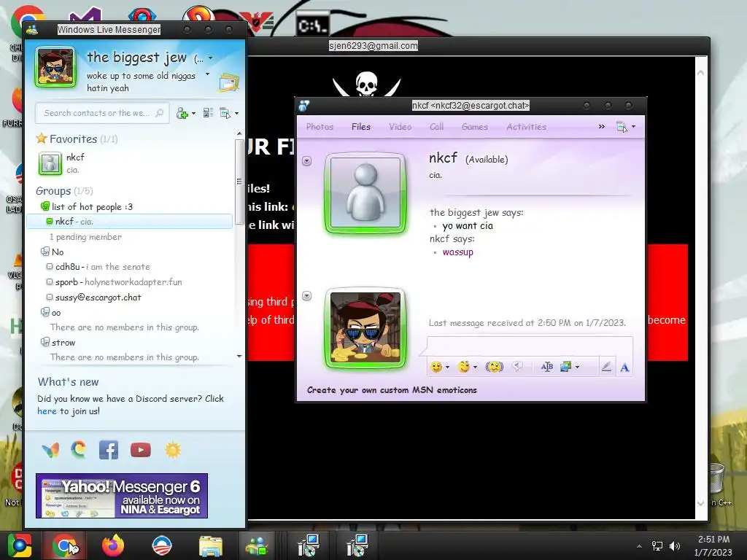The height and width of the screenshot is (560, 747).
Task: Click 'Create your own custom MSN emoticons'
Action: pos(392,390)
